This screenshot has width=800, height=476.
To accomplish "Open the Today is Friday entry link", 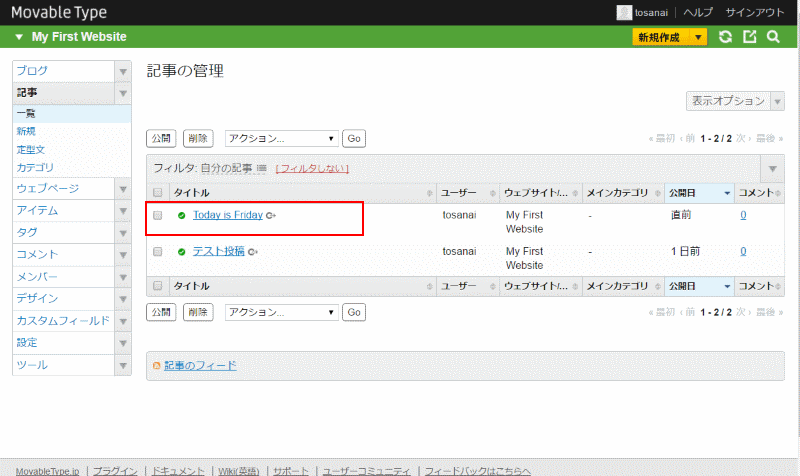I will pos(228,215).
